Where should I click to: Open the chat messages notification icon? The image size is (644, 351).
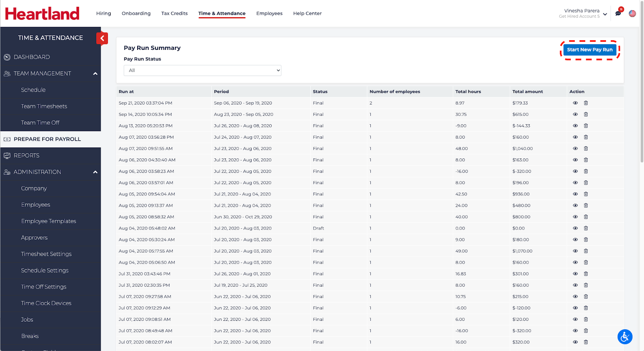618,13
